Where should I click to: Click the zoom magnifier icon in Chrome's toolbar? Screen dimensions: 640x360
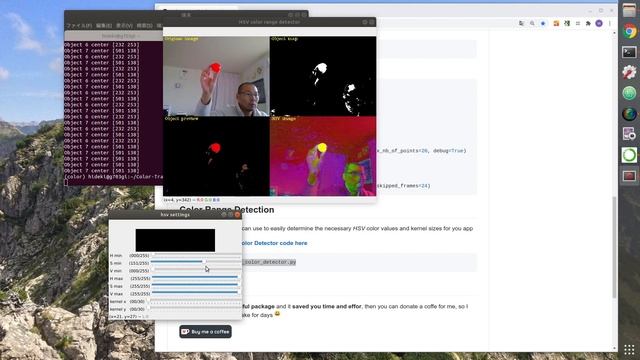click(x=532, y=24)
